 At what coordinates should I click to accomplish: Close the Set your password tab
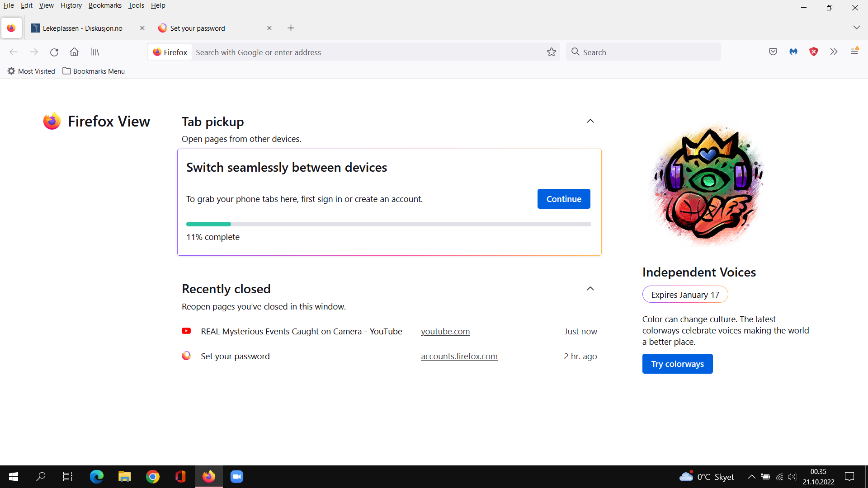[269, 28]
